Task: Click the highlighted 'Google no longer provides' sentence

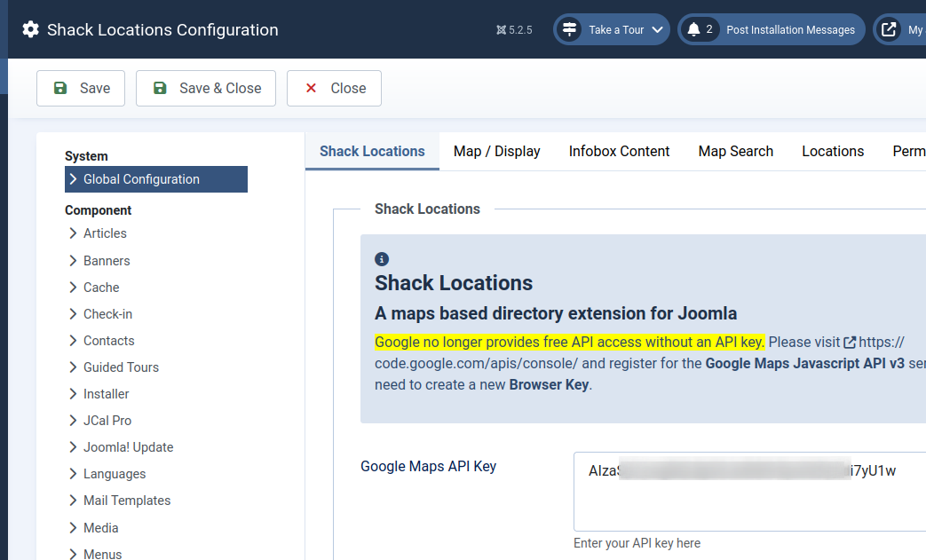Action: pyautogui.click(x=570, y=343)
